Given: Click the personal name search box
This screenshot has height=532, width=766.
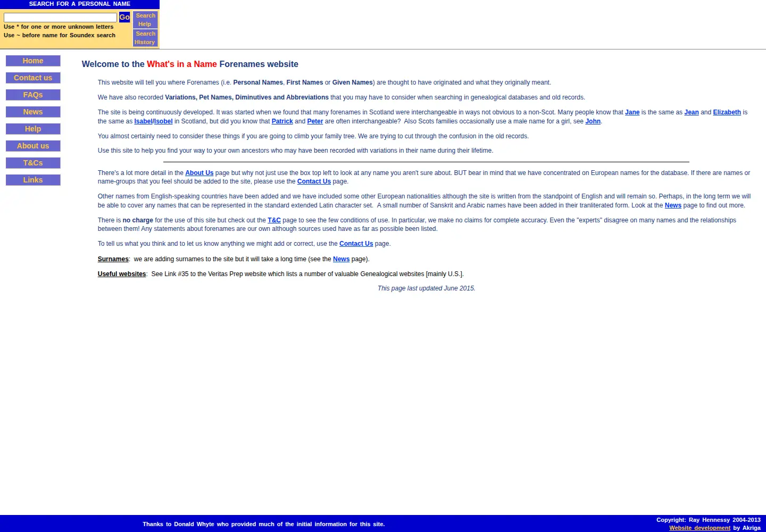Looking at the screenshot, I should coord(60,18).
